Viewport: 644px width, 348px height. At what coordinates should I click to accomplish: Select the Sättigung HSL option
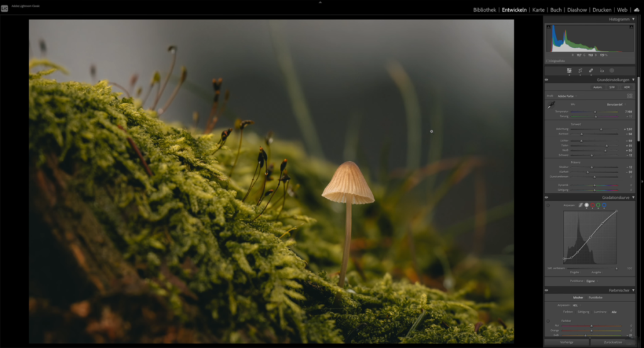tap(583, 312)
